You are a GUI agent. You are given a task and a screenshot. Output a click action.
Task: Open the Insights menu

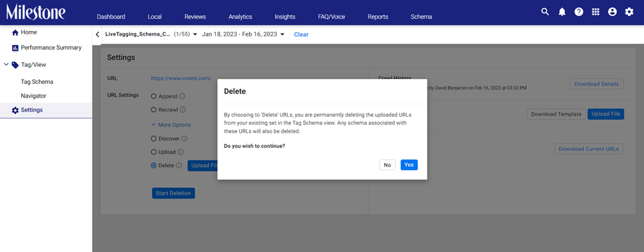285,17
